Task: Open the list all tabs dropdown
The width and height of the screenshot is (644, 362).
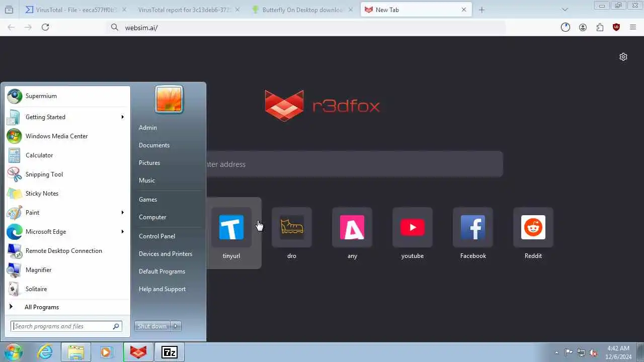Action: pyautogui.click(x=565, y=10)
